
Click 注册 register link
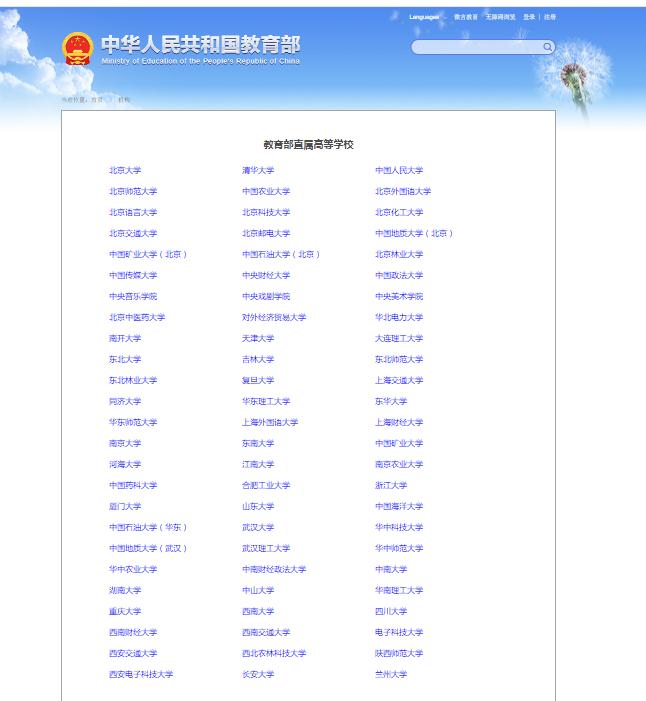(550, 17)
